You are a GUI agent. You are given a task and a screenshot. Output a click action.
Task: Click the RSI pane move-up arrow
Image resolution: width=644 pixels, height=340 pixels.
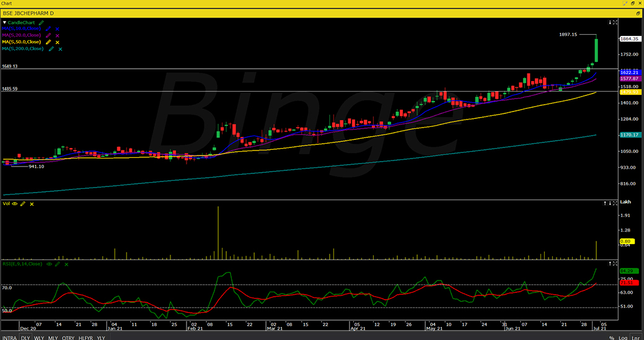coord(611,263)
